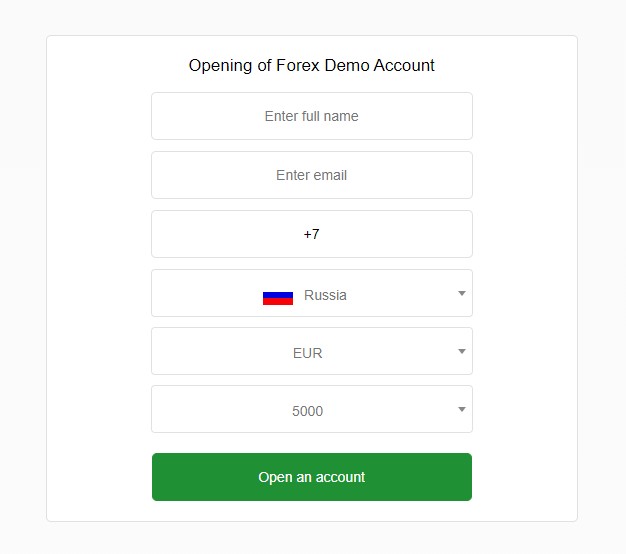The width and height of the screenshot is (626, 554).
Task: Click the 5000 dropdown arrow icon
Action: point(462,409)
